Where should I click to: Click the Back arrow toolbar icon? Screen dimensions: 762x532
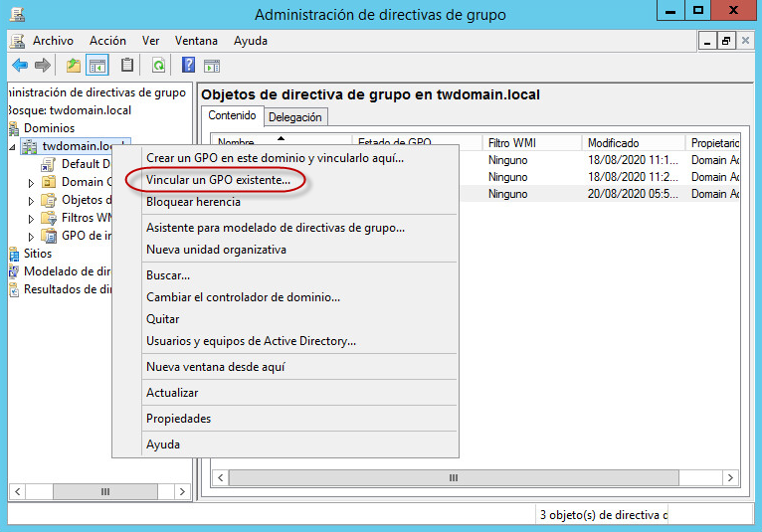20,66
